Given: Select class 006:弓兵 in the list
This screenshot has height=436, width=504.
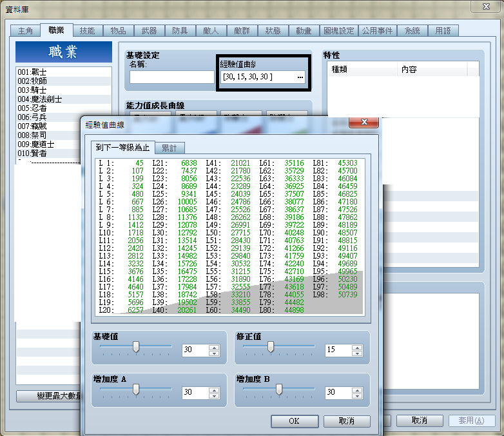Looking at the screenshot, I should pyautogui.click(x=48, y=117).
